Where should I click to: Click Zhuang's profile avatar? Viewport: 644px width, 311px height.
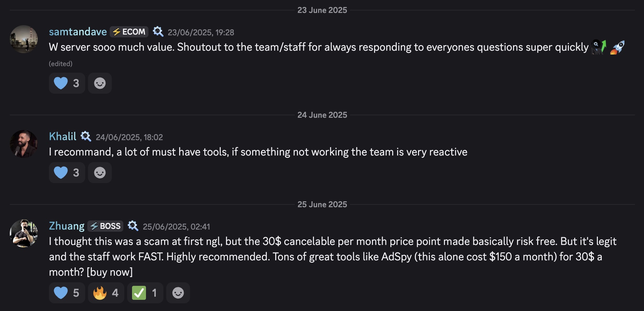click(24, 233)
